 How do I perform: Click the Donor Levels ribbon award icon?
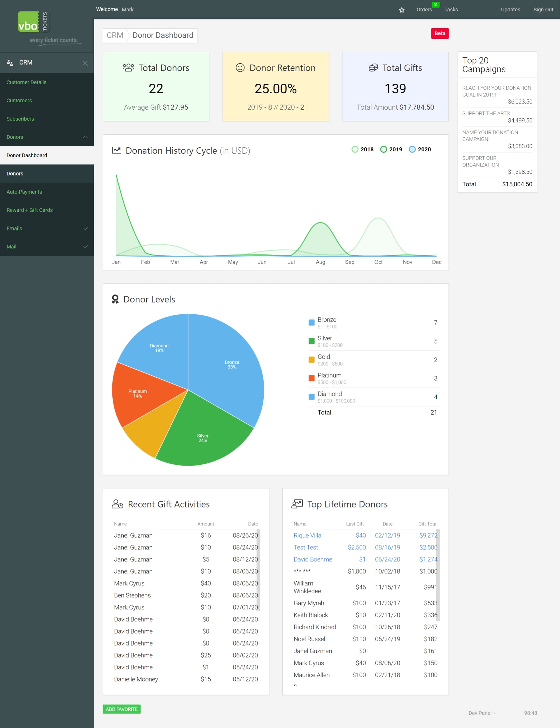click(115, 299)
